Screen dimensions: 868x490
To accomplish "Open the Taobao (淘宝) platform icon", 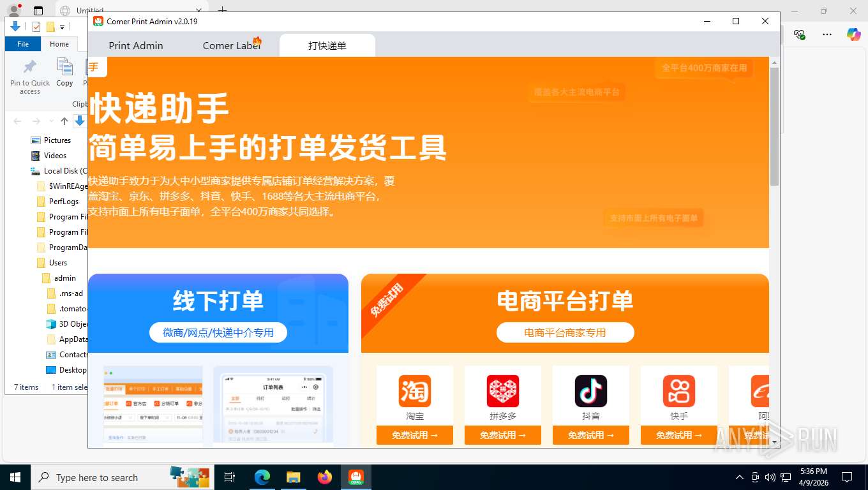I will pos(415,391).
